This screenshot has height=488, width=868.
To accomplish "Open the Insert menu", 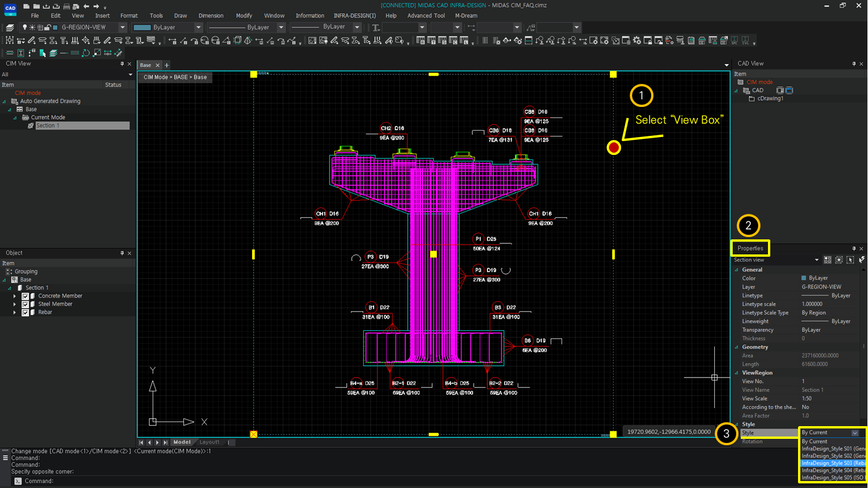I will 102,16.
